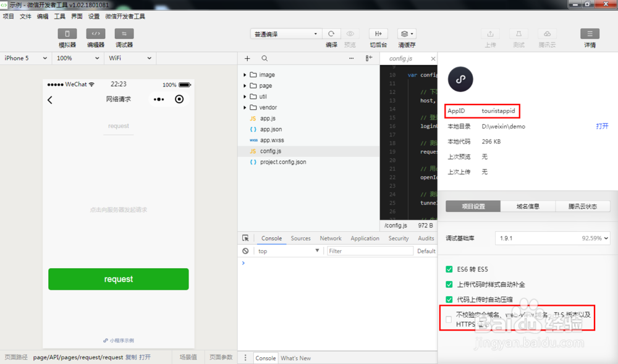Open the What's New drawer tab
The height and width of the screenshot is (364, 618).
pos(295,358)
